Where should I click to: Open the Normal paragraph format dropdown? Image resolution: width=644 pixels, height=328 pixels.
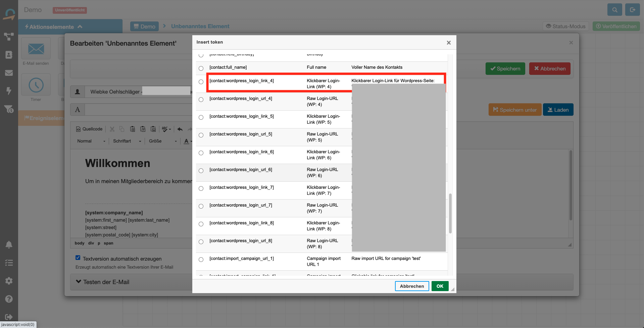(91, 141)
